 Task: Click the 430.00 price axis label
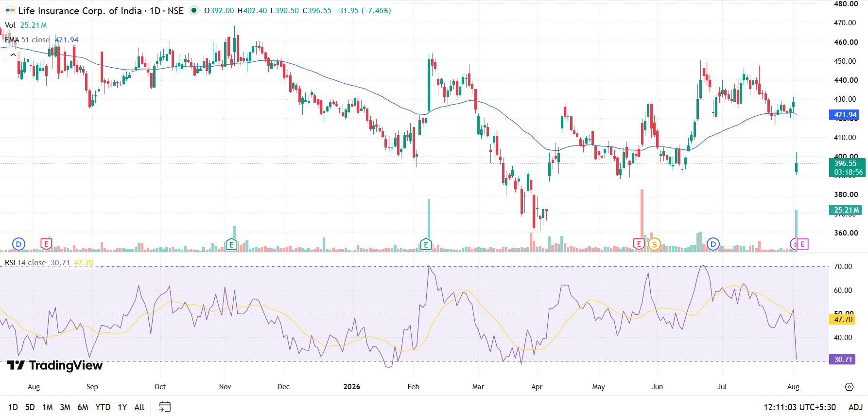[845, 99]
